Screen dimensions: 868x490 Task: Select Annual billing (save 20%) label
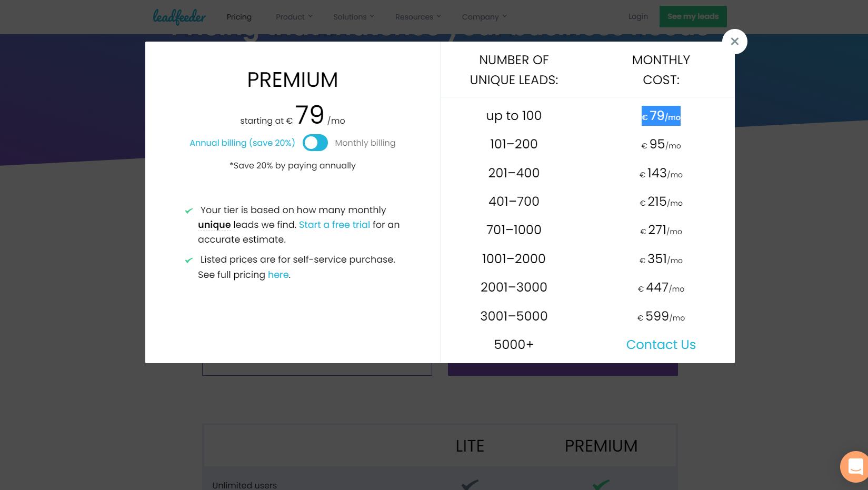(242, 143)
